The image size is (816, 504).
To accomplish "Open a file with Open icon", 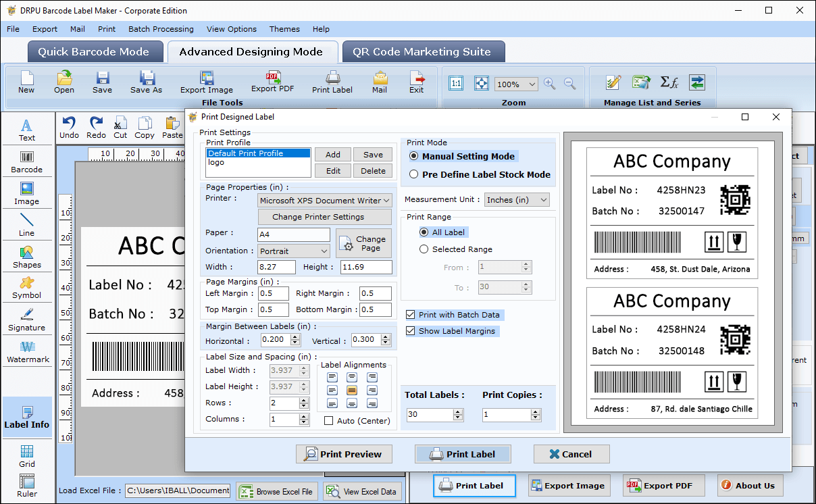I will (64, 82).
